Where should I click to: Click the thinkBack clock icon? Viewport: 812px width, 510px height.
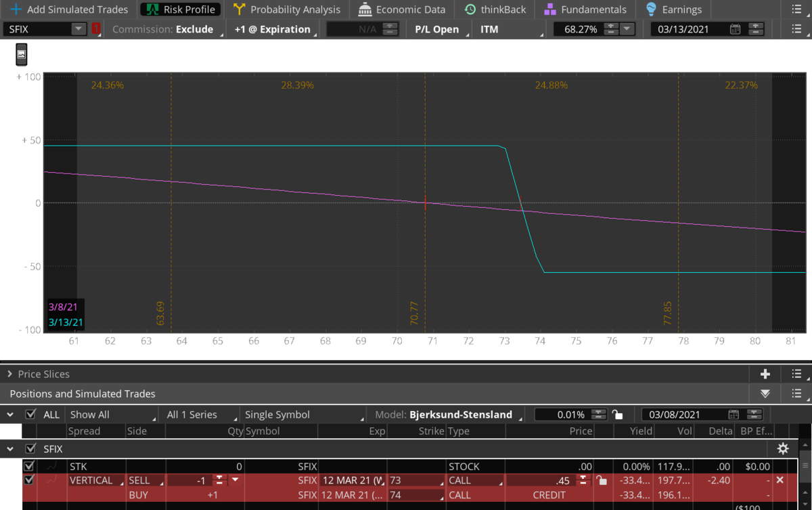pos(470,9)
